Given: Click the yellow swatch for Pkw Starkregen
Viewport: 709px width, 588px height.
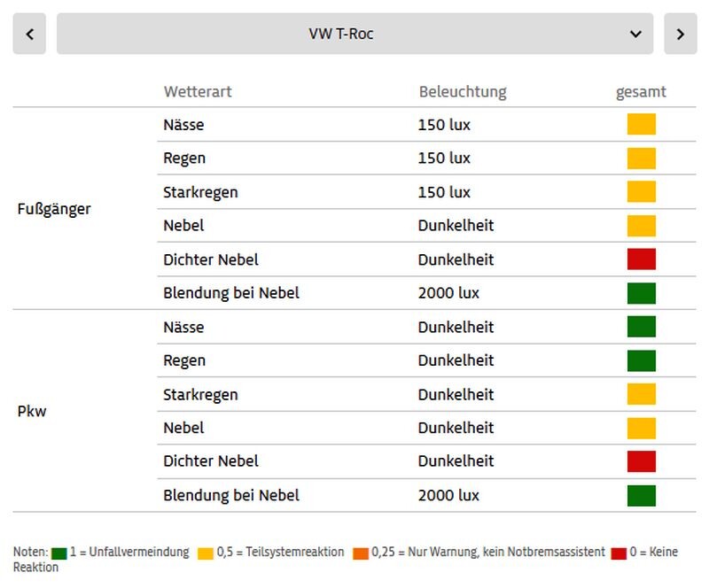Looking at the screenshot, I should point(641,394).
